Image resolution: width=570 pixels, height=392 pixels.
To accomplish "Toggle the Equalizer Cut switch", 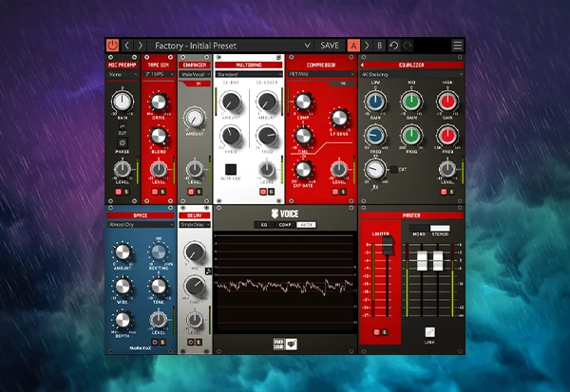I will point(393,169).
